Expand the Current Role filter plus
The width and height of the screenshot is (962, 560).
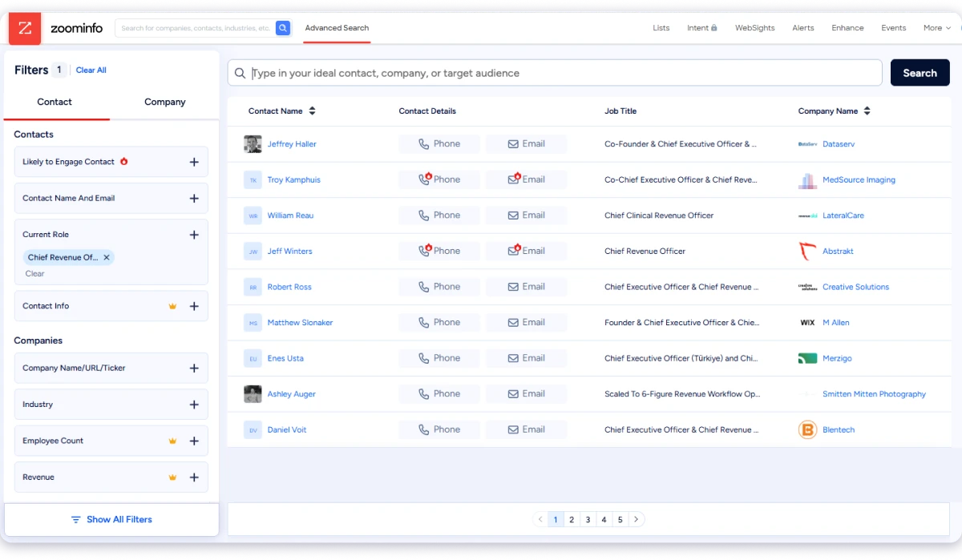coord(194,235)
